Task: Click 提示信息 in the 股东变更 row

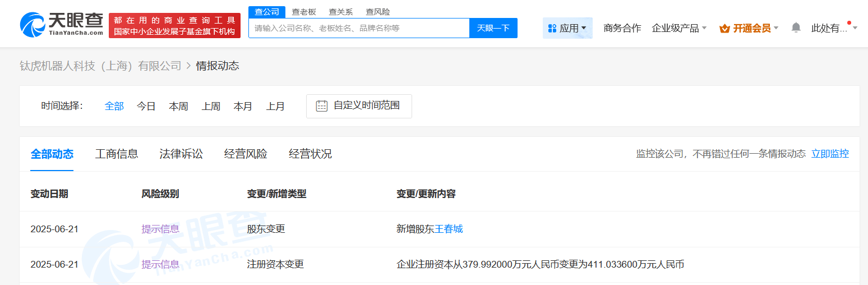Action: [160, 229]
